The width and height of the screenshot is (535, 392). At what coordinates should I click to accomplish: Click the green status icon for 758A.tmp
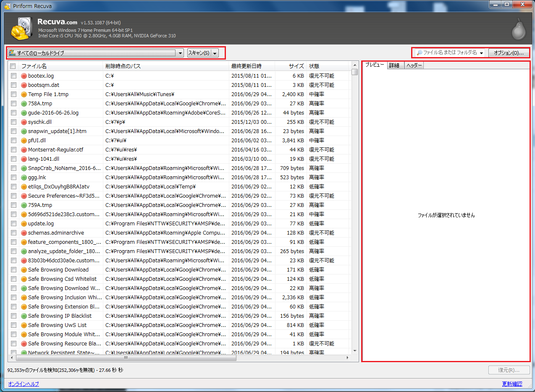(24, 104)
